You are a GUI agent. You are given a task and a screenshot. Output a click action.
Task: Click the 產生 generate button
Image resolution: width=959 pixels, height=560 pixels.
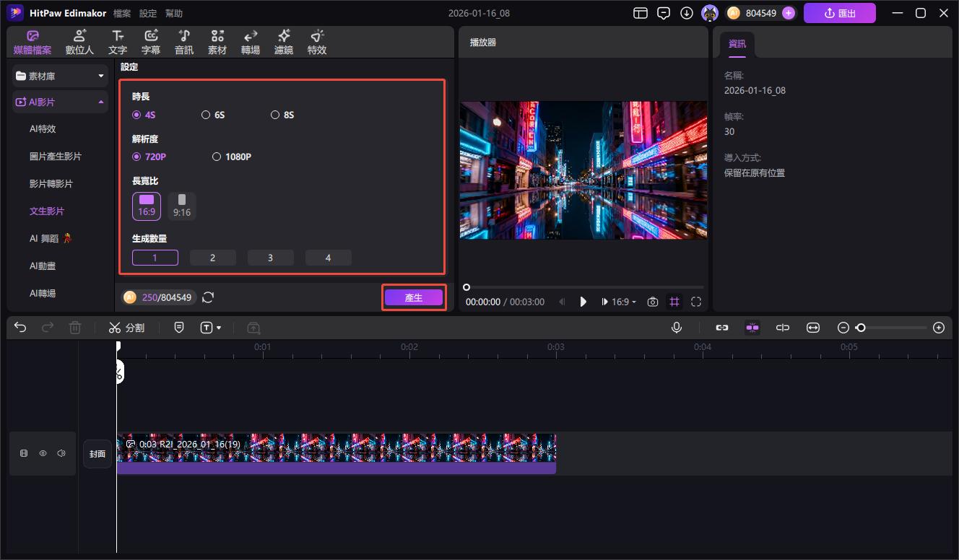point(413,297)
